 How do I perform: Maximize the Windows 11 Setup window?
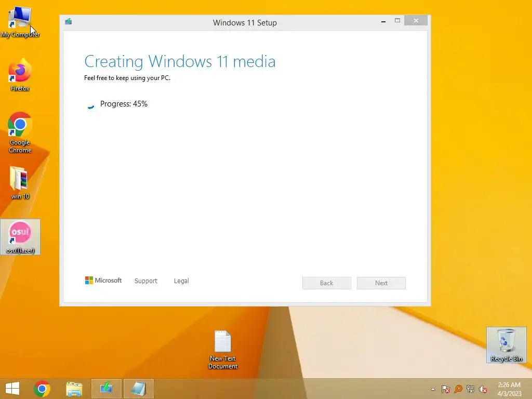point(397,21)
